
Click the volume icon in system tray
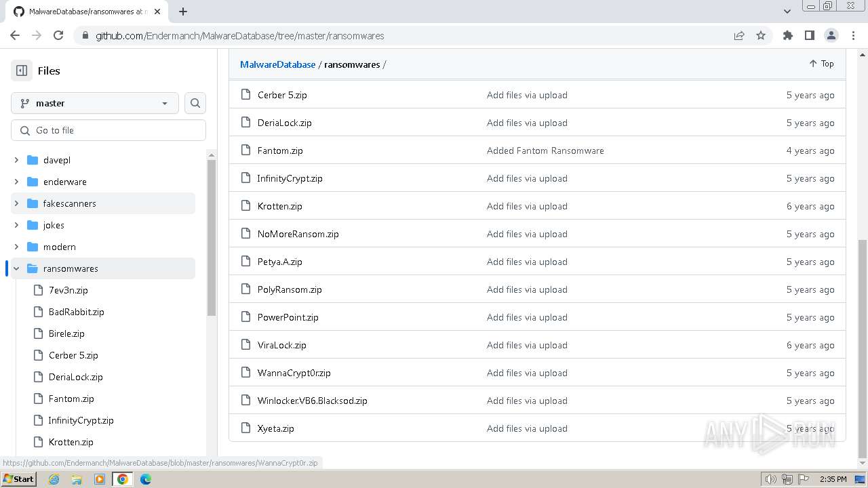click(x=771, y=479)
